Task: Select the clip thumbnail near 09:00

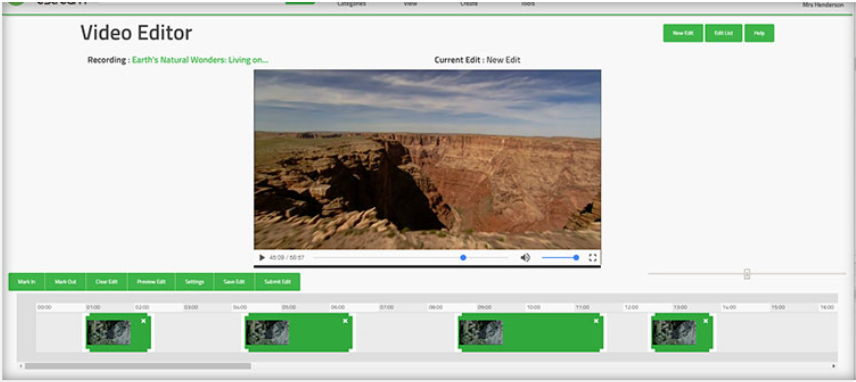Action: tap(481, 332)
